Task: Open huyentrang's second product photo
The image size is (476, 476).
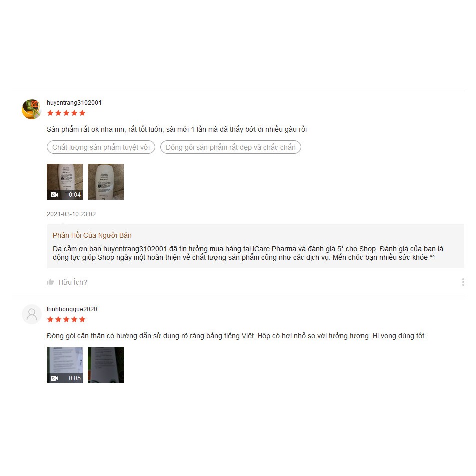Action: pos(106,182)
